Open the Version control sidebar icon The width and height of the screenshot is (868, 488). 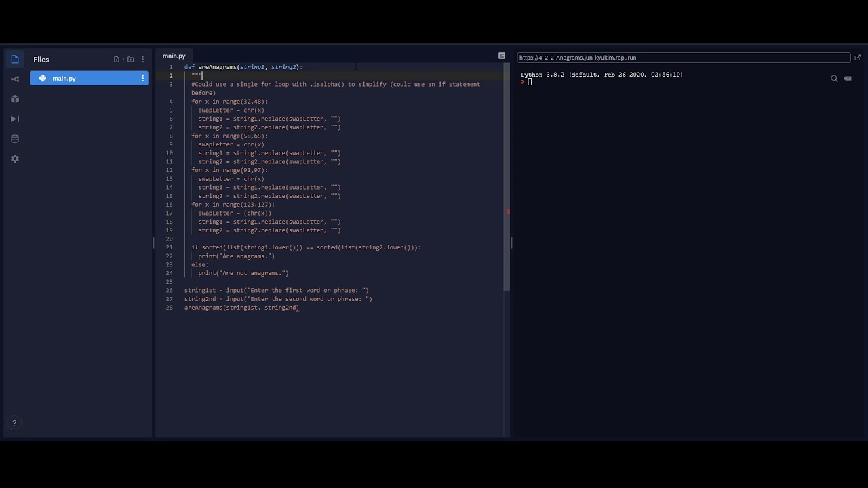click(x=15, y=79)
